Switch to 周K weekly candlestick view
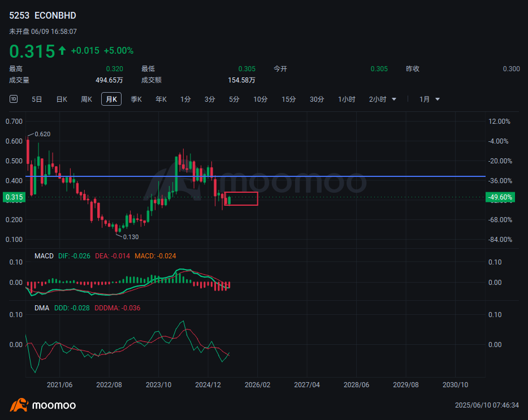 tap(86, 99)
